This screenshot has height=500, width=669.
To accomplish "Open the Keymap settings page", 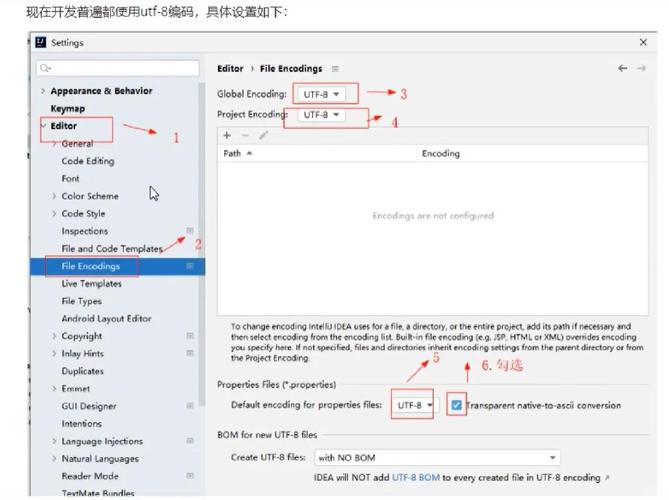I will tap(68, 108).
